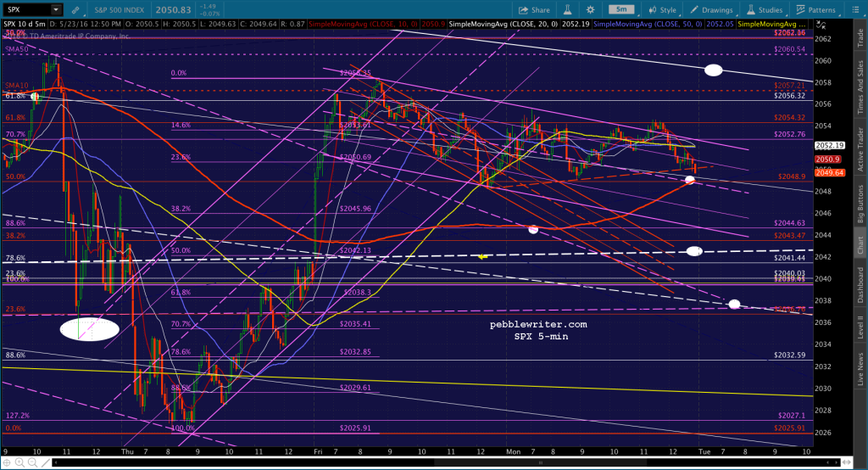Open the Drawings menu
The width and height of the screenshot is (868, 470).
(x=711, y=10)
